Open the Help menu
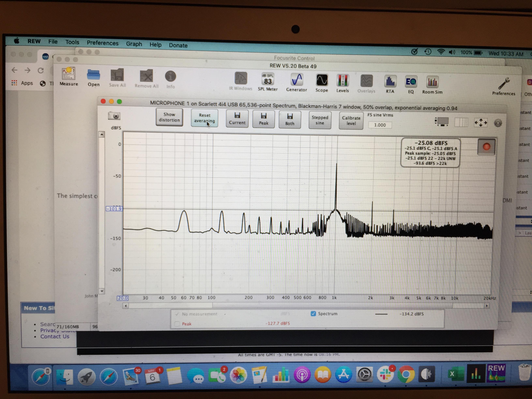The width and height of the screenshot is (532, 399). tap(155, 45)
